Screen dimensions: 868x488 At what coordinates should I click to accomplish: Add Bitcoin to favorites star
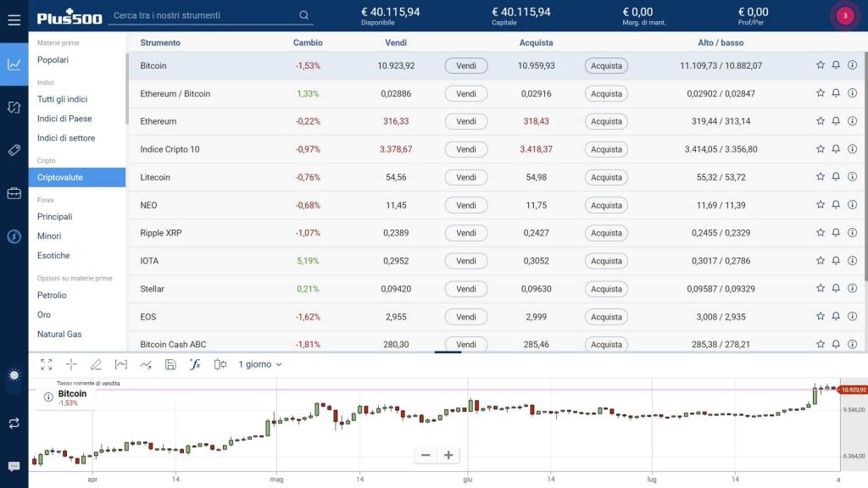[821, 65]
